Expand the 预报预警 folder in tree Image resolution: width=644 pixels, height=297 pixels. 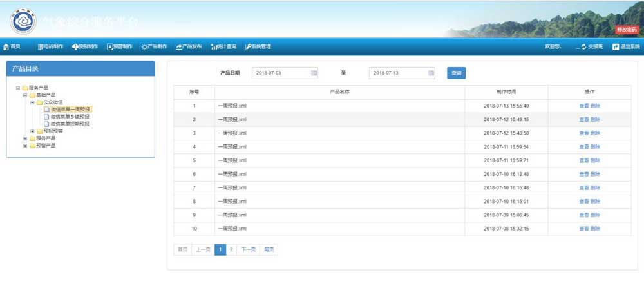tap(32, 131)
